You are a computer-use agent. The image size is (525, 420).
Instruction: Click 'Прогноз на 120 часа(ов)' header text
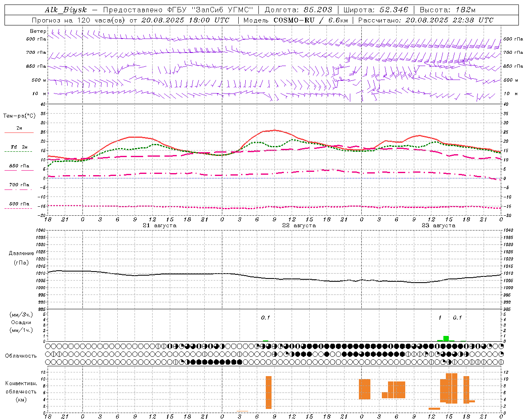(79, 20)
